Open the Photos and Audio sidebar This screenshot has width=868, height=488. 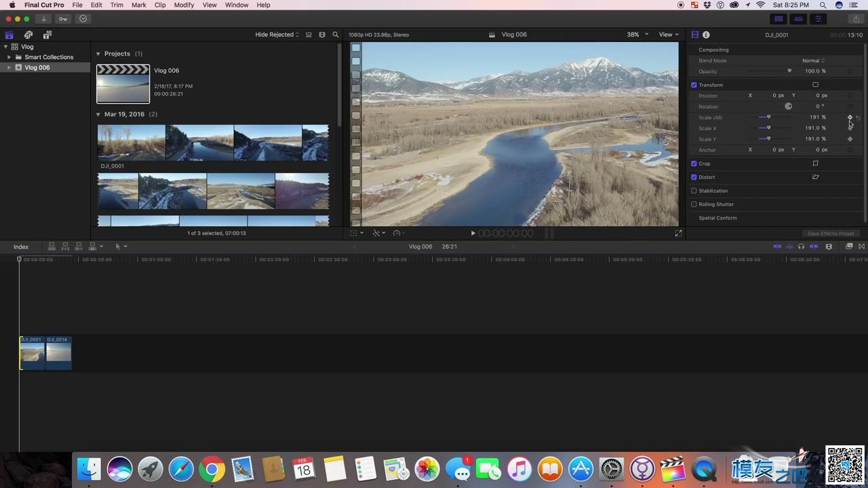28,35
